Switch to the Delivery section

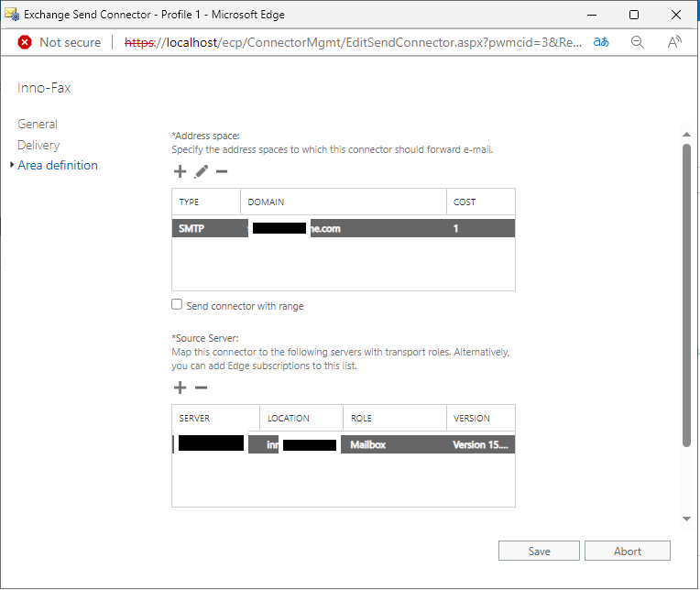pyautogui.click(x=38, y=145)
